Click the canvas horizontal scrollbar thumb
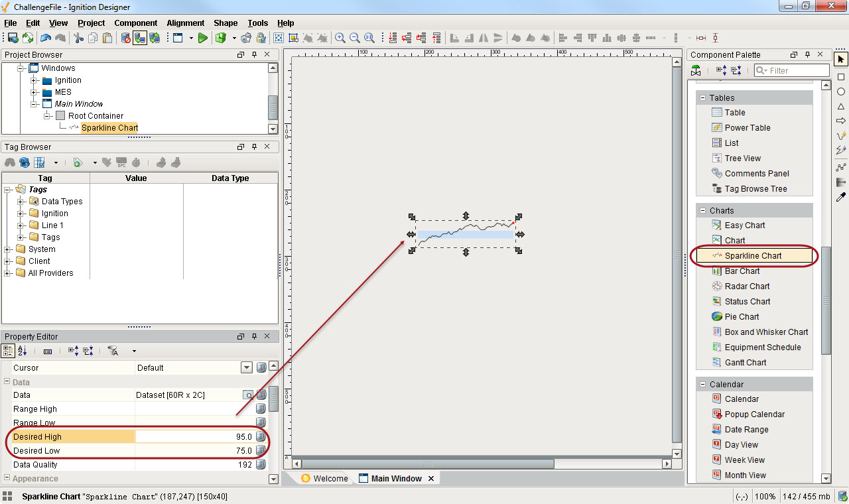849x504 pixels. click(x=428, y=464)
